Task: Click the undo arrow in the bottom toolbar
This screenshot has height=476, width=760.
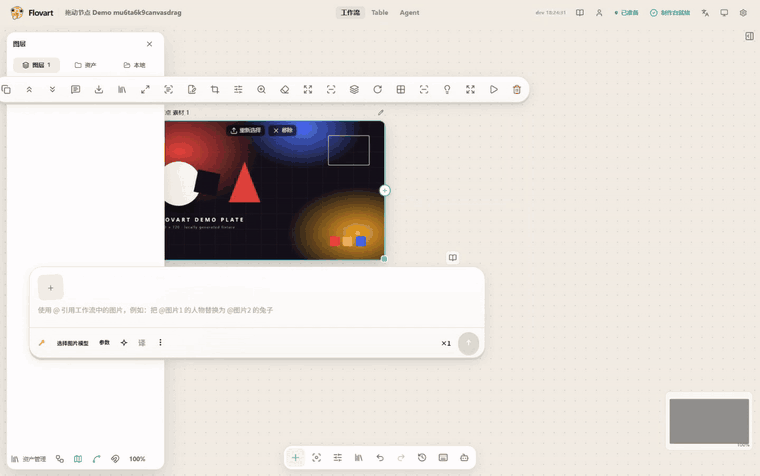Action: [x=380, y=458]
